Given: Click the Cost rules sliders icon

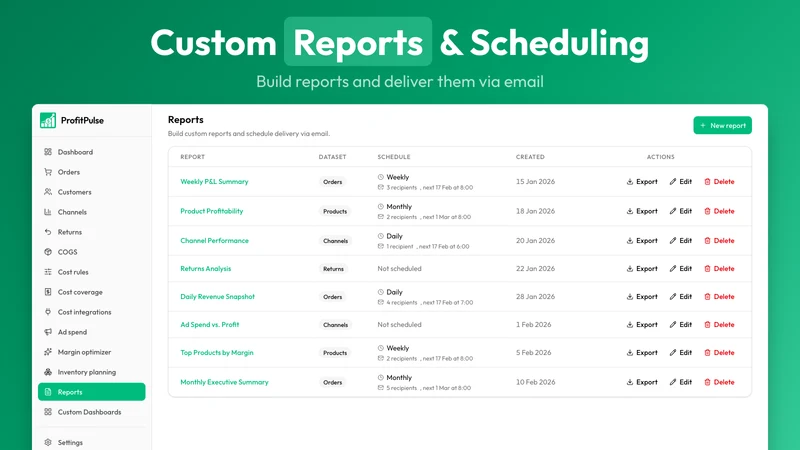Looking at the screenshot, I should 48,272.
